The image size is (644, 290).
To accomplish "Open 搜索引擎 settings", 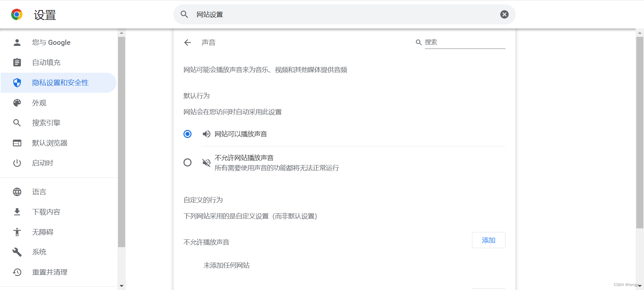I will 58,123.
